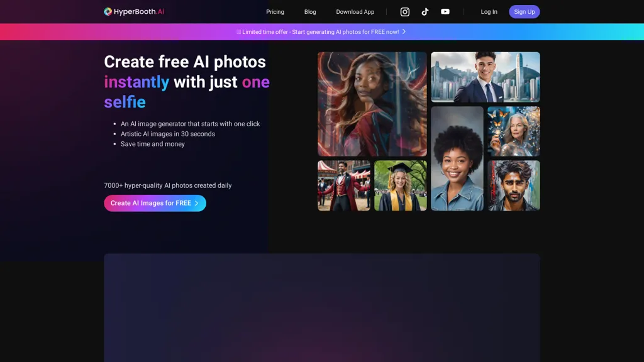644x362 pixels.
Task: Open the Instagram icon link
Action: [x=405, y=12]
